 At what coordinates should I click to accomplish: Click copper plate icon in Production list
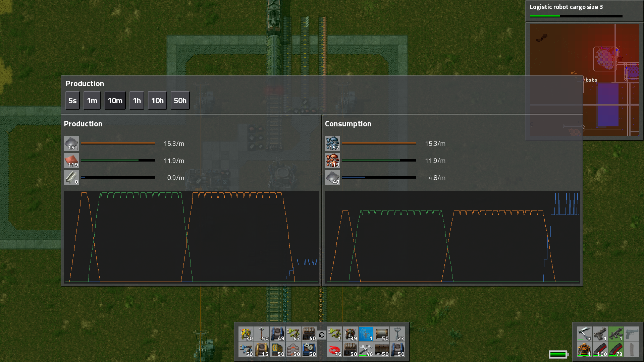click(71, 161)
